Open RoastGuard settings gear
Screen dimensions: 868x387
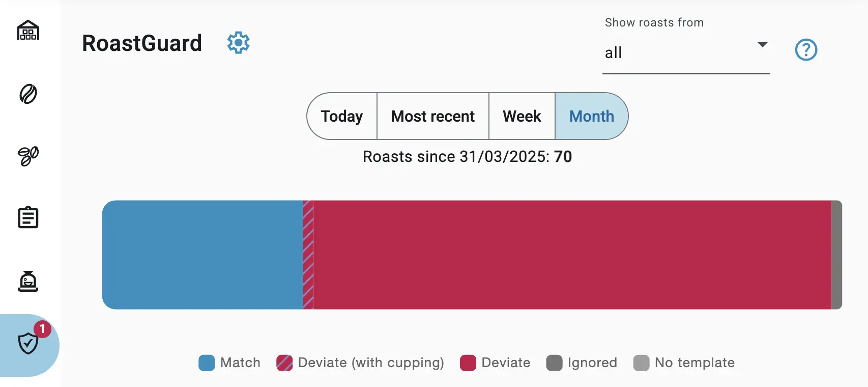pyautogui.click(x=238, y=43)
